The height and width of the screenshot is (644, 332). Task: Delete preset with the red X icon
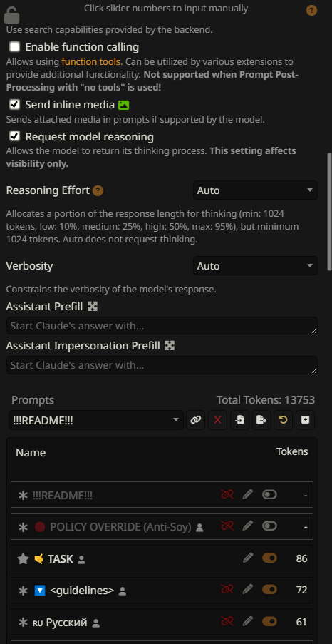click(217, 420)
